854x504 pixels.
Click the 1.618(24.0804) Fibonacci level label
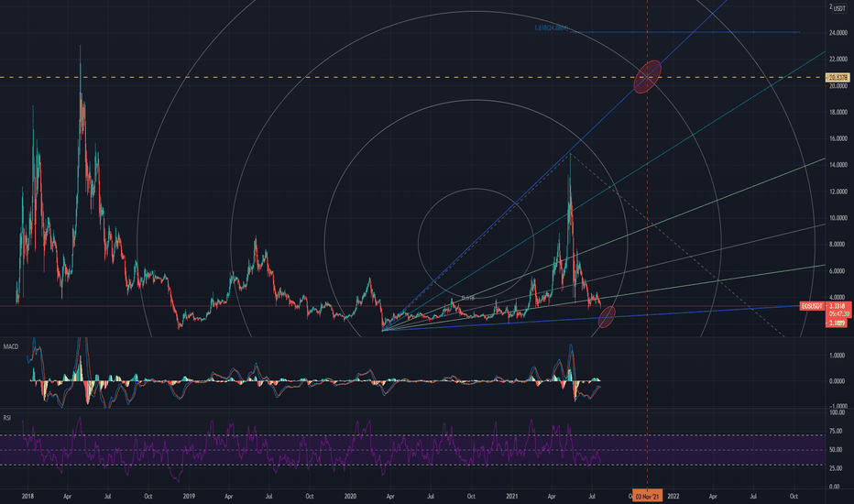click(552, 27)
